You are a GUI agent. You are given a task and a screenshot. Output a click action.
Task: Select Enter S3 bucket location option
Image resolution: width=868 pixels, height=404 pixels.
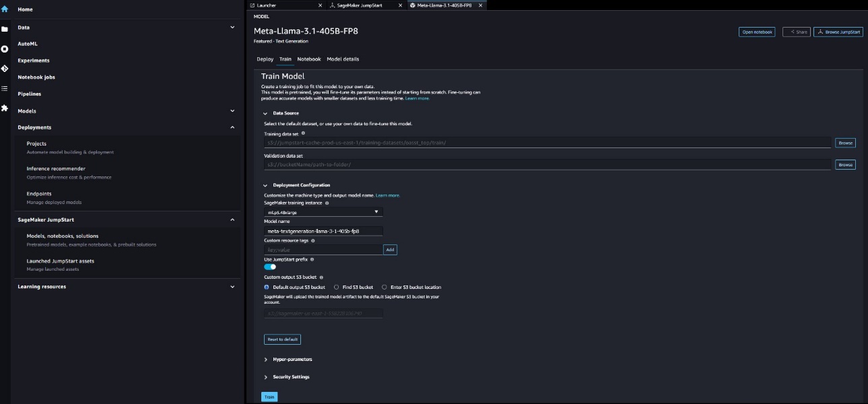[385, 287]
